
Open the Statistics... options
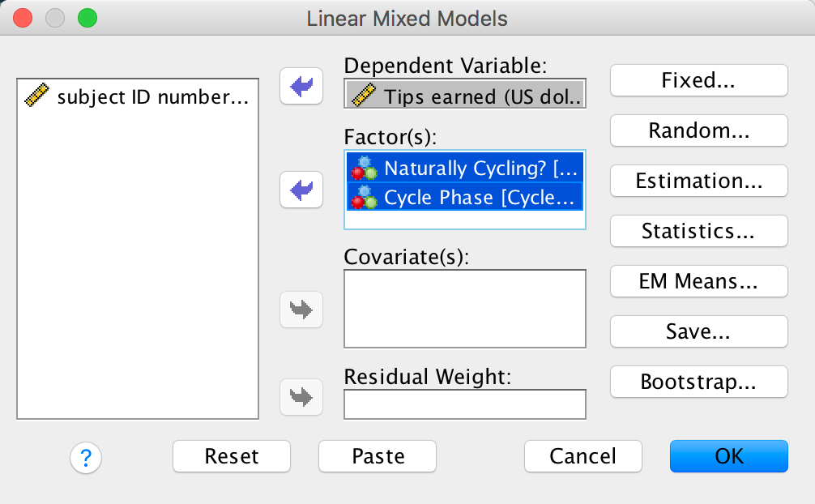pos(698,231)
